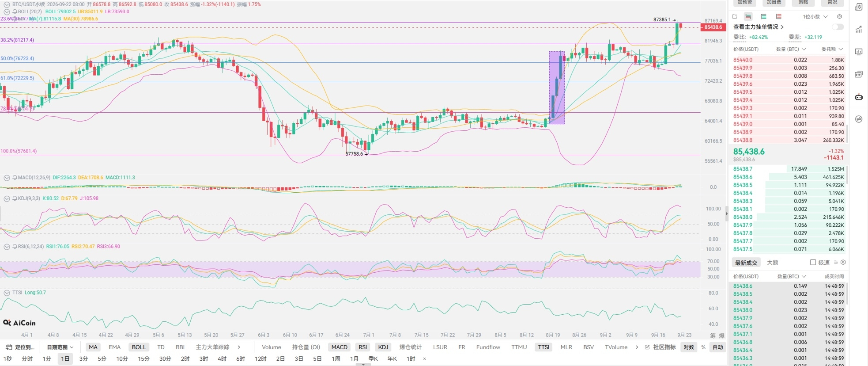Enable the 极速 checkbox

pyautogui.click(x=813, y=263)
